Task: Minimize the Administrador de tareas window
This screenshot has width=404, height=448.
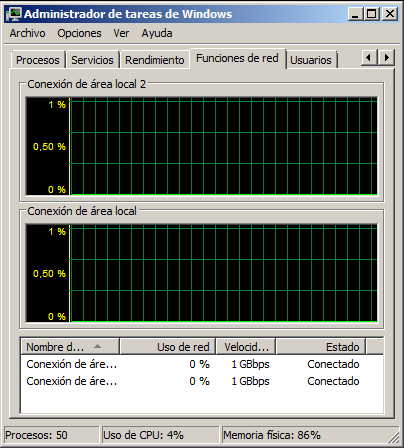Action: coord(355,14)
